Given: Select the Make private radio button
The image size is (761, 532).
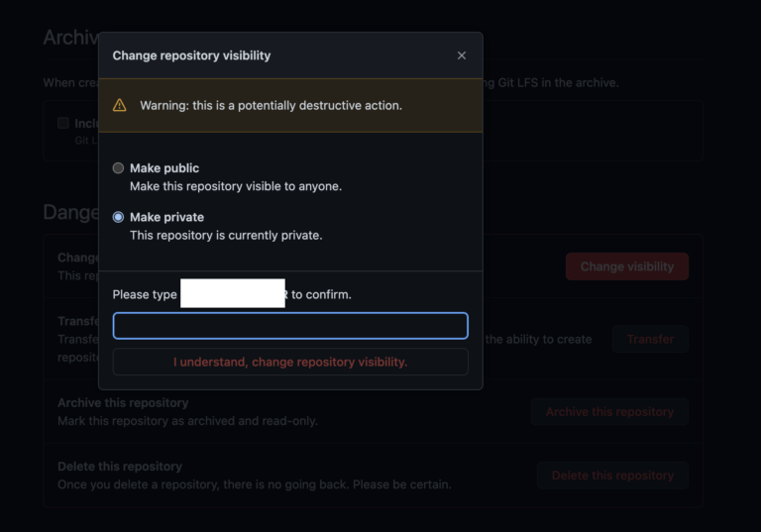Looking at the screenshot, I should [x=118, y=217].
